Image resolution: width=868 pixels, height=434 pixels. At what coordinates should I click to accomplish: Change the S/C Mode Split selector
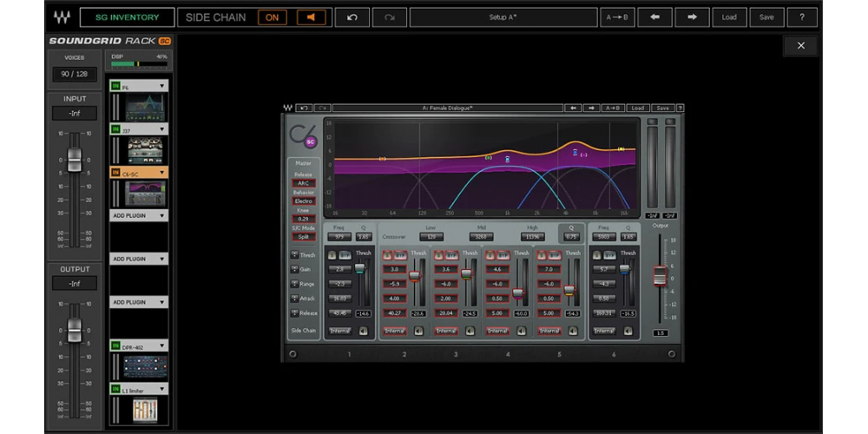coord(304,236)
